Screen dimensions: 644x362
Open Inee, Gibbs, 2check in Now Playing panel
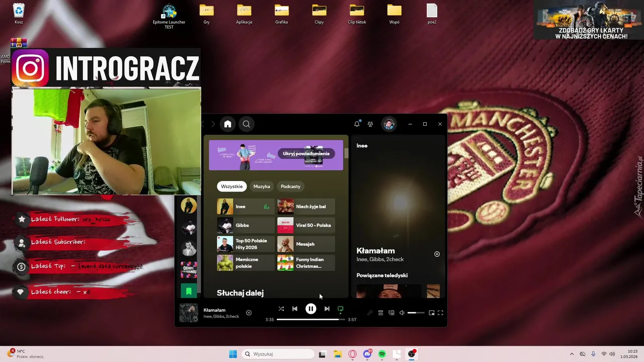pos(380,259)
